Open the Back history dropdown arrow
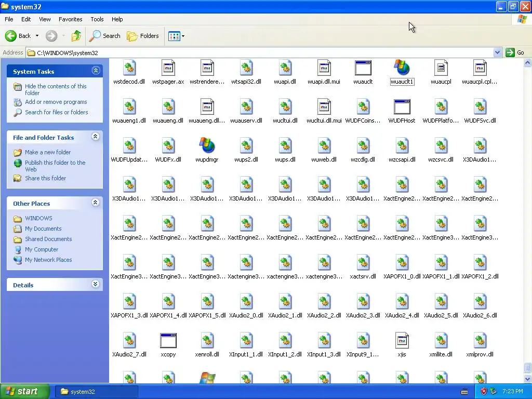532x399 pixels. point(37,36)
